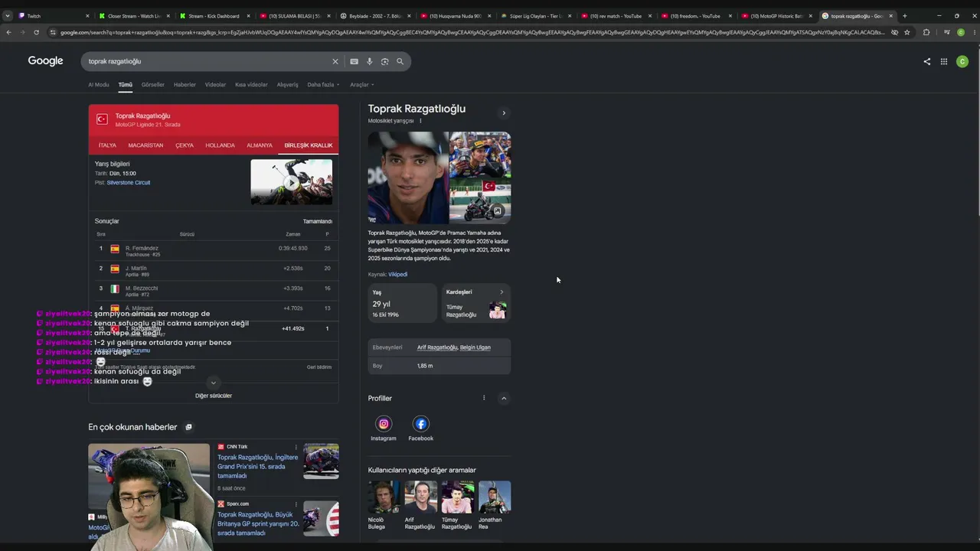Open options for the CNN Türk article
The image size is (980, 551).
click(x=296, y=447)
